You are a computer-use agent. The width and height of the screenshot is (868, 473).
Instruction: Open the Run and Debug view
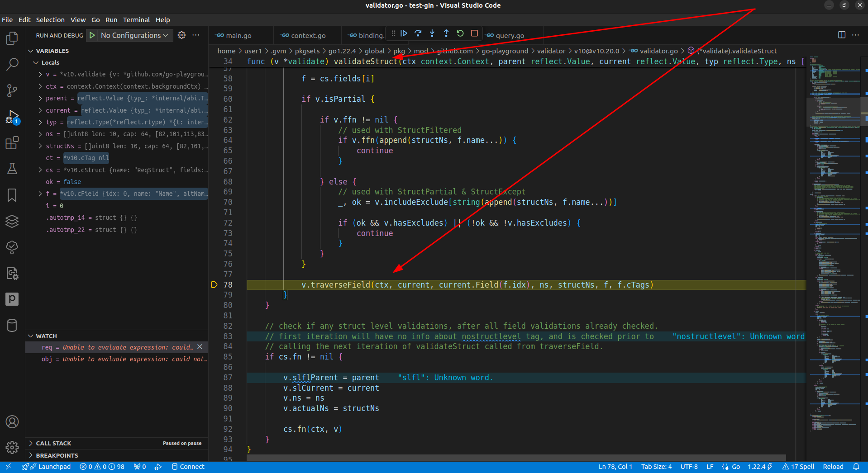pyautogui.click(x=12, y=117)
